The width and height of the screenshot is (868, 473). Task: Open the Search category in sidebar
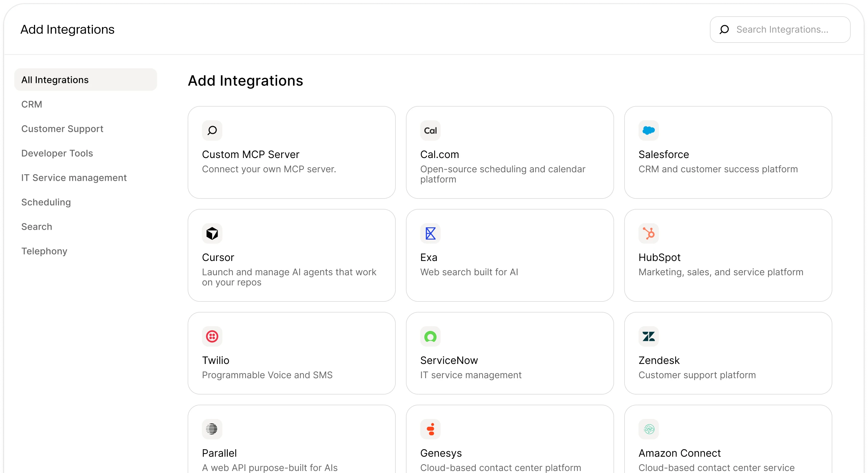(x=37, y=227)
